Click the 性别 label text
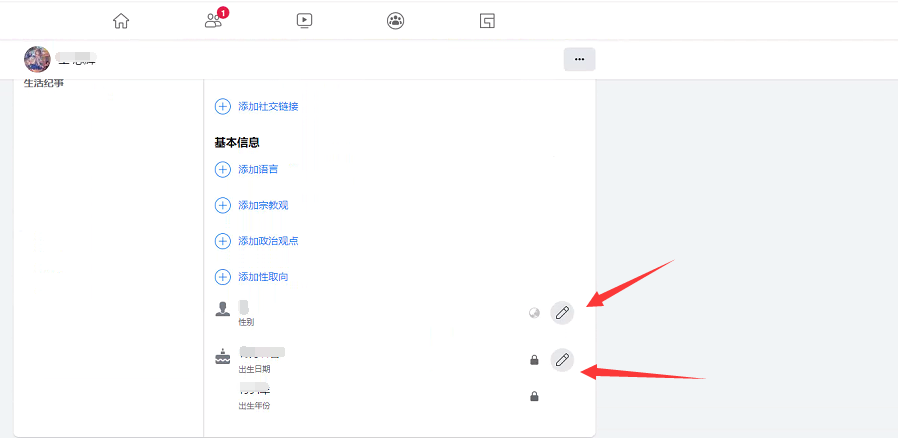 point(246,322)
